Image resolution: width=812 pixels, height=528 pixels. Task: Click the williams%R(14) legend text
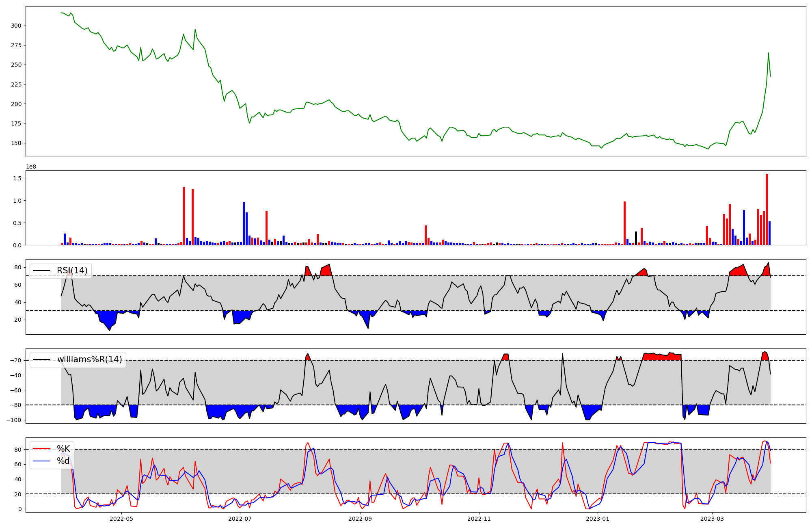(89, 359)
